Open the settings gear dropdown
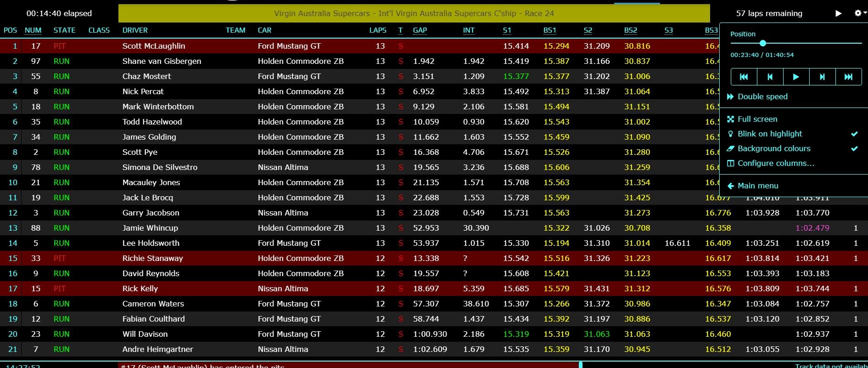868x368 pixels. click(x=860, y=13)
